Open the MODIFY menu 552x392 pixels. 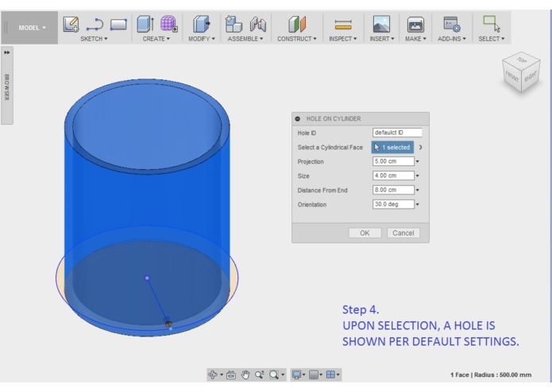click(x=202, y=39)
